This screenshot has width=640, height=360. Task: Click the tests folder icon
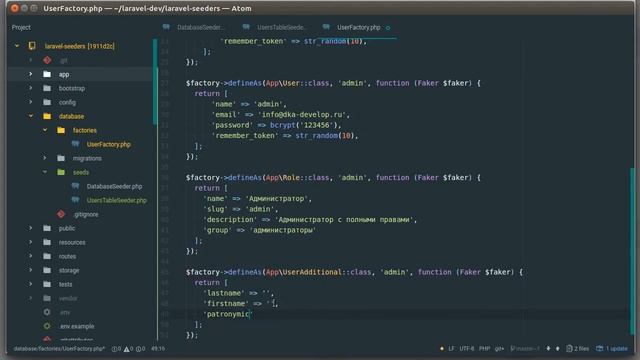coord(47,284)
